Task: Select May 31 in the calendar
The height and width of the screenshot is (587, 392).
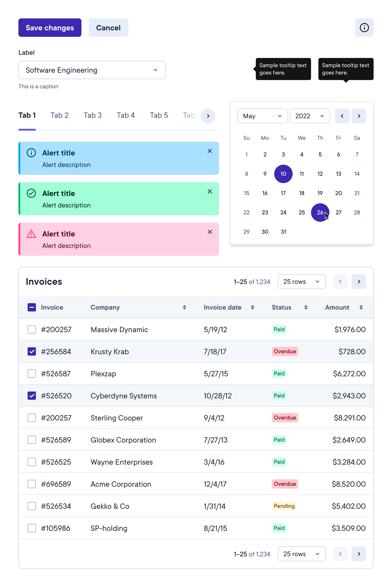Action: click(x=283, y=232)
